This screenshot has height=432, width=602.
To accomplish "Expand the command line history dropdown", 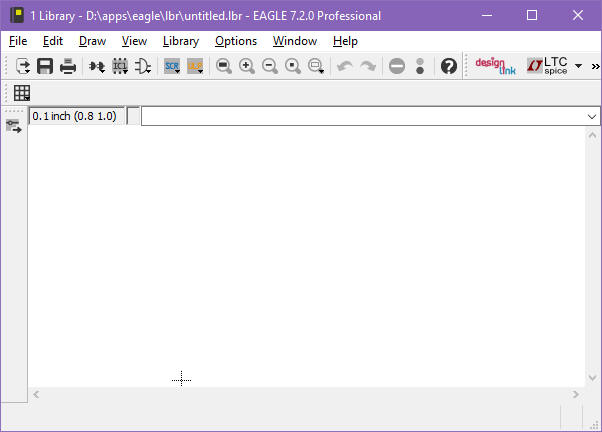I will coord(592,117).
